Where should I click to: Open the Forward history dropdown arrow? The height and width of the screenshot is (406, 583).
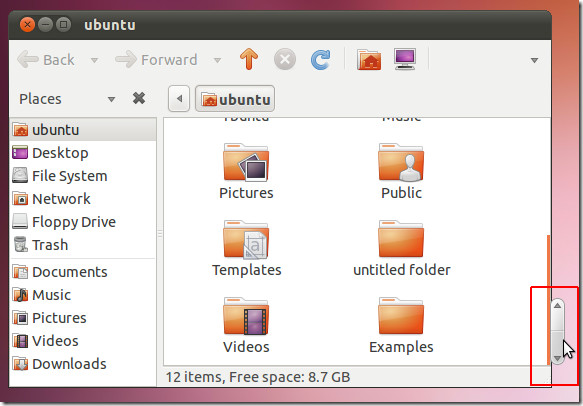click(218, 60)
